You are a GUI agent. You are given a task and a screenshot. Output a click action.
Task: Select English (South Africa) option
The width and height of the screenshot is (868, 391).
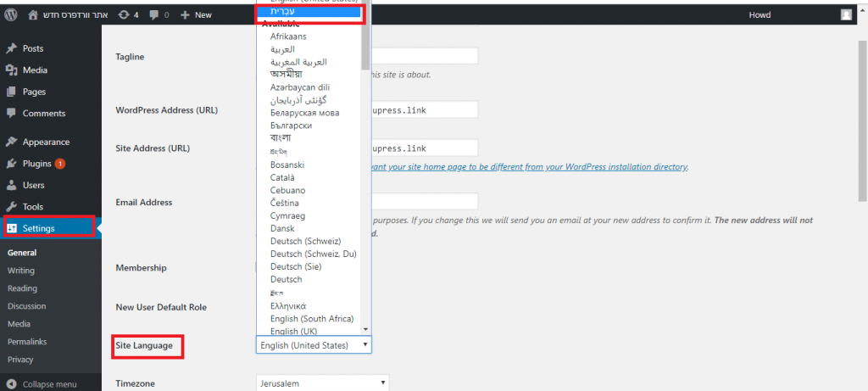tap(312, 318)
